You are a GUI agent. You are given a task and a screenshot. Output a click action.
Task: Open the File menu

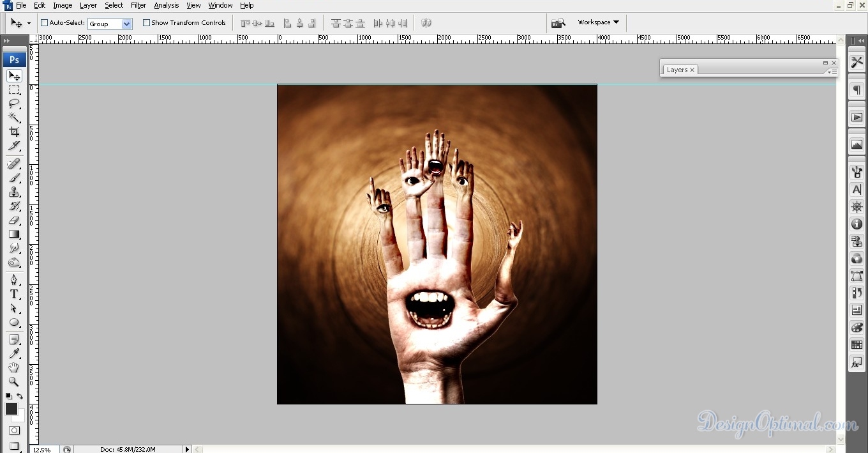pos(21,5)
